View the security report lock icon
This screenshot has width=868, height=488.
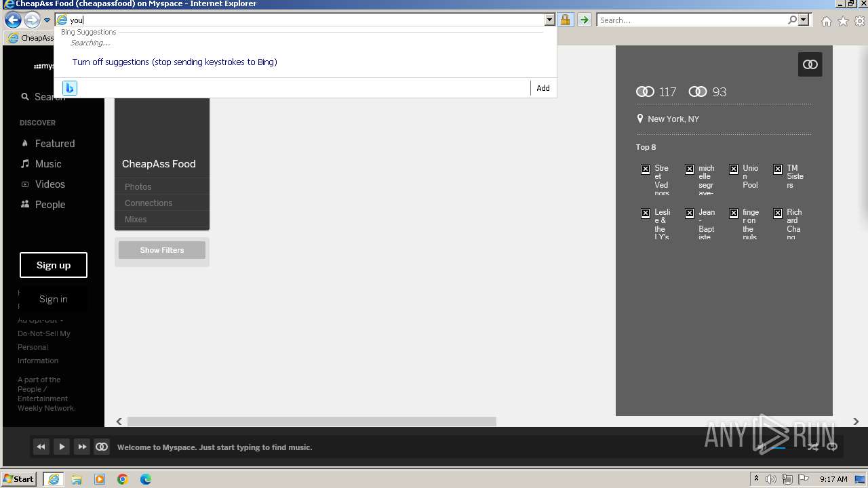coord(565,20)
